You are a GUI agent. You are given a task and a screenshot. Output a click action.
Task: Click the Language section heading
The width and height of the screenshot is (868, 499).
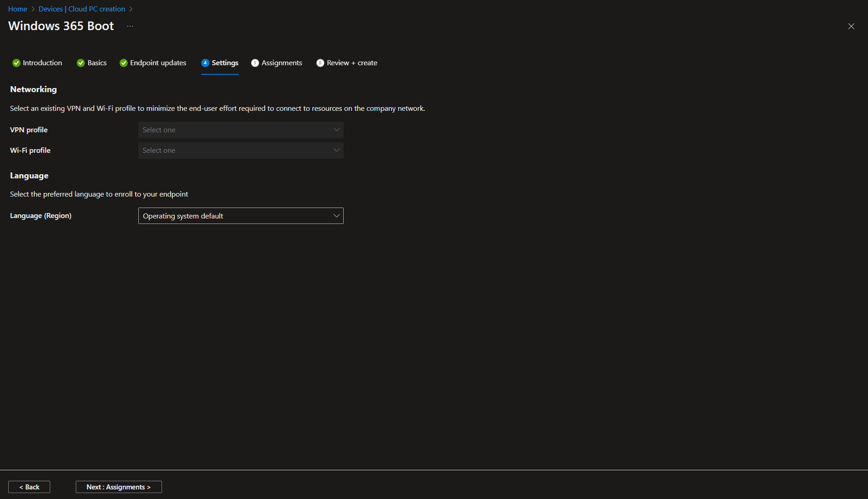(29, 176)
